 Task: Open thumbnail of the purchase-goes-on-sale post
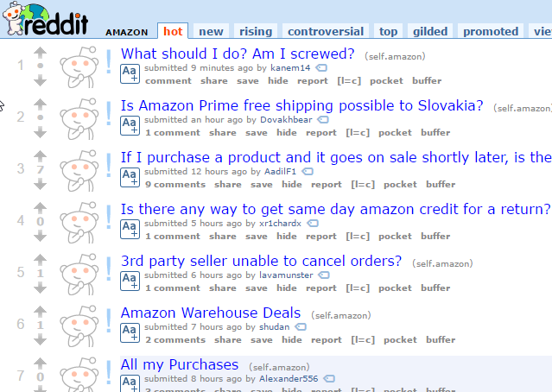point(79,171)
